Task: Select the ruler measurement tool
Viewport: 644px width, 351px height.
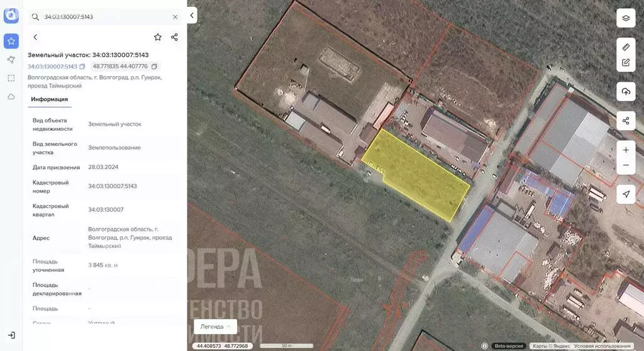Action: tap(626, 47)
